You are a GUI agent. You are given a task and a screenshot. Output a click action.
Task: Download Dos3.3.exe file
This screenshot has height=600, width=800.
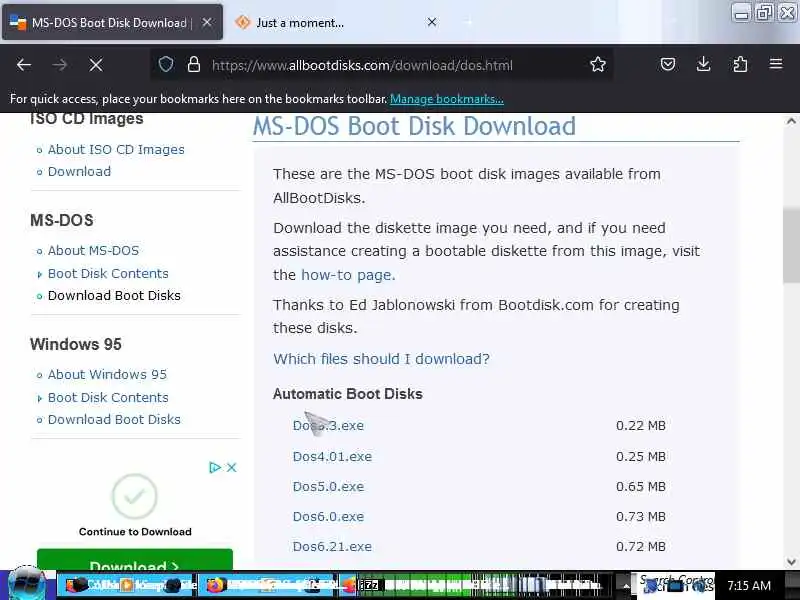328,426
